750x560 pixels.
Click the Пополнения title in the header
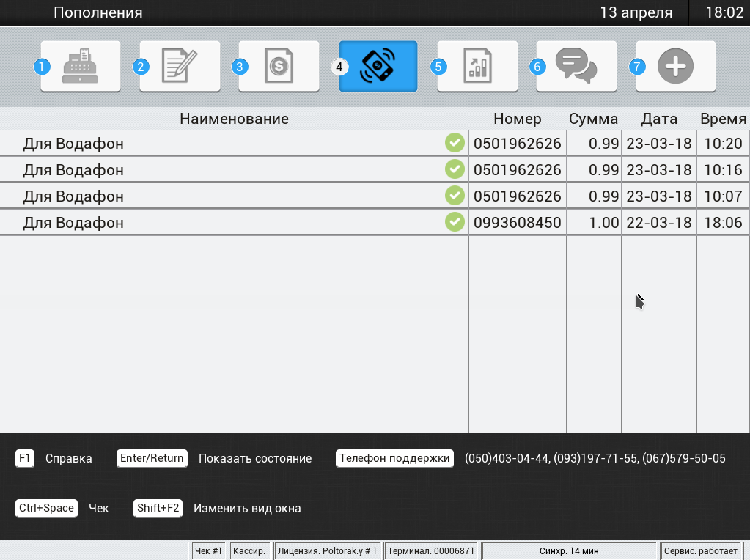pos(98,12)
